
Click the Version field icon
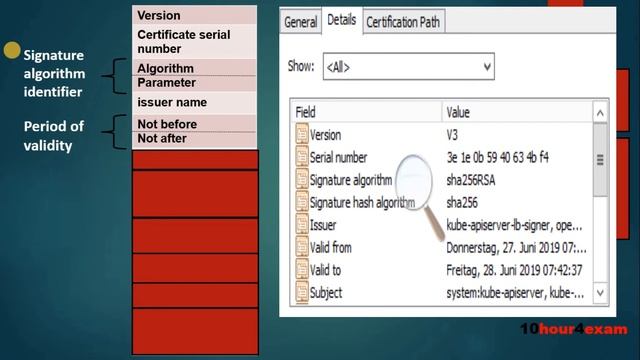tap(302, 134)
